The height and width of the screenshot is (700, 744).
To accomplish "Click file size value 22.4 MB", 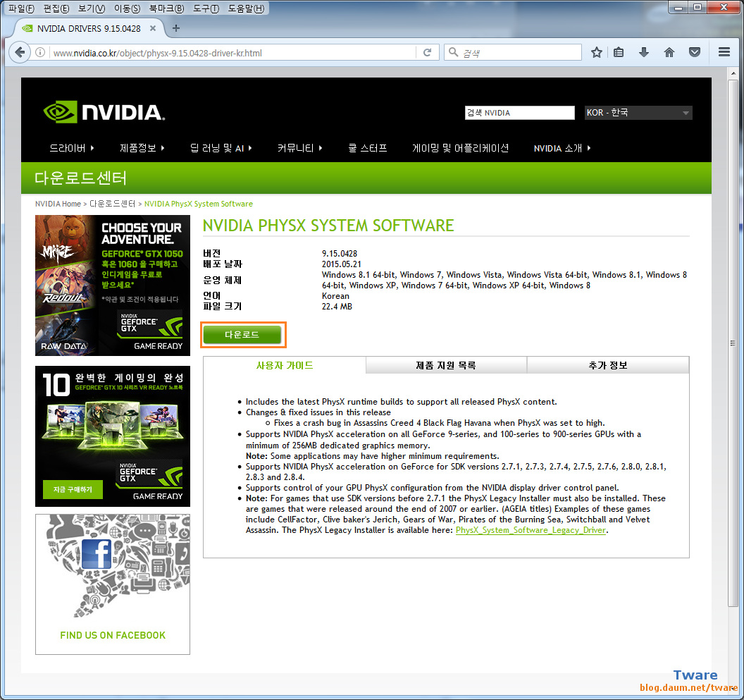I will tap(337, 307).
